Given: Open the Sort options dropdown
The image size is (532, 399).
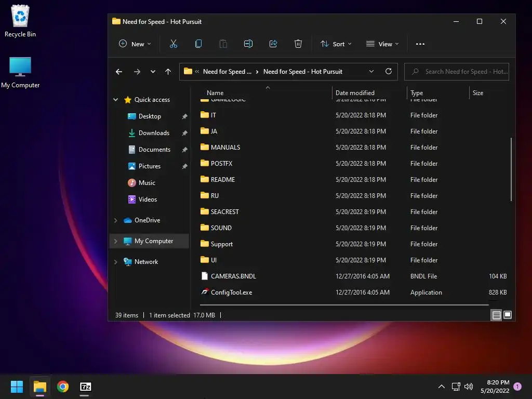Looking at the screenshot, I should (x=336, y=44).
